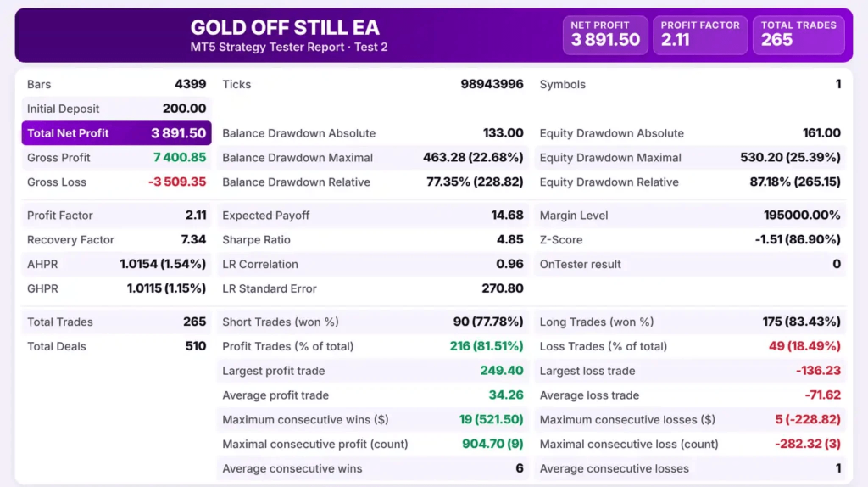Click the PROFIT FACTOR 2.11 header card
Viewport: 868px width, 487px height.
(x=699, y=35)
